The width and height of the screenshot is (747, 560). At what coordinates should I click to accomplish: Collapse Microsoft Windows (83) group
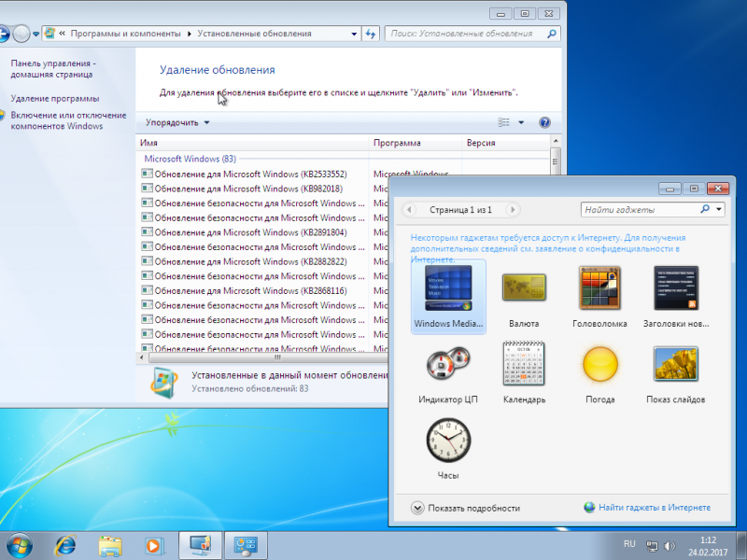tap(190, 159)
